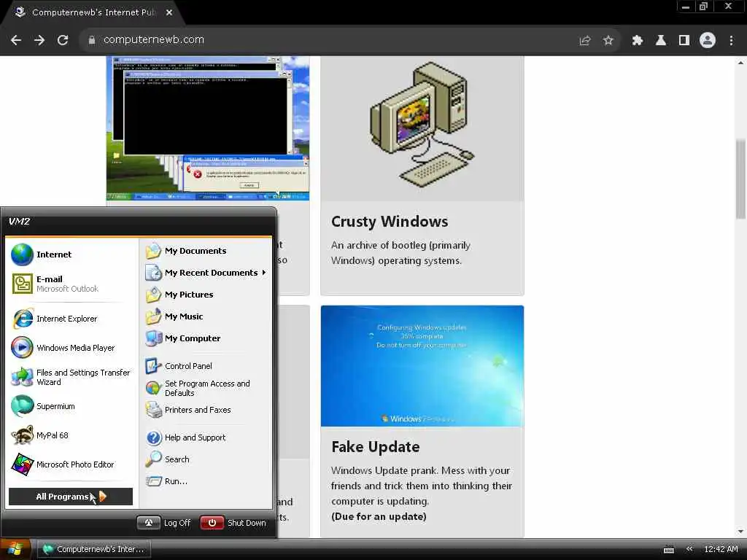
Task: Launch Supermium browser from Start menu
Action: pyautogui.click(x=44, y=406)
